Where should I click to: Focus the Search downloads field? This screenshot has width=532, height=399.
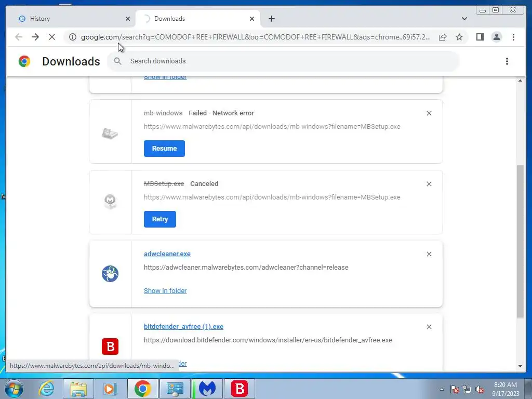pyautogui.click(x=283, y=61)
